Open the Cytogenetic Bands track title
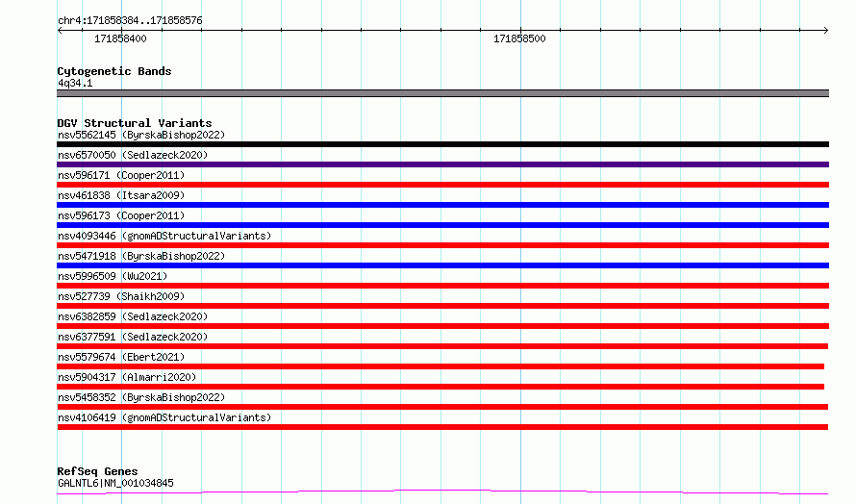 (x=114, y=71)
